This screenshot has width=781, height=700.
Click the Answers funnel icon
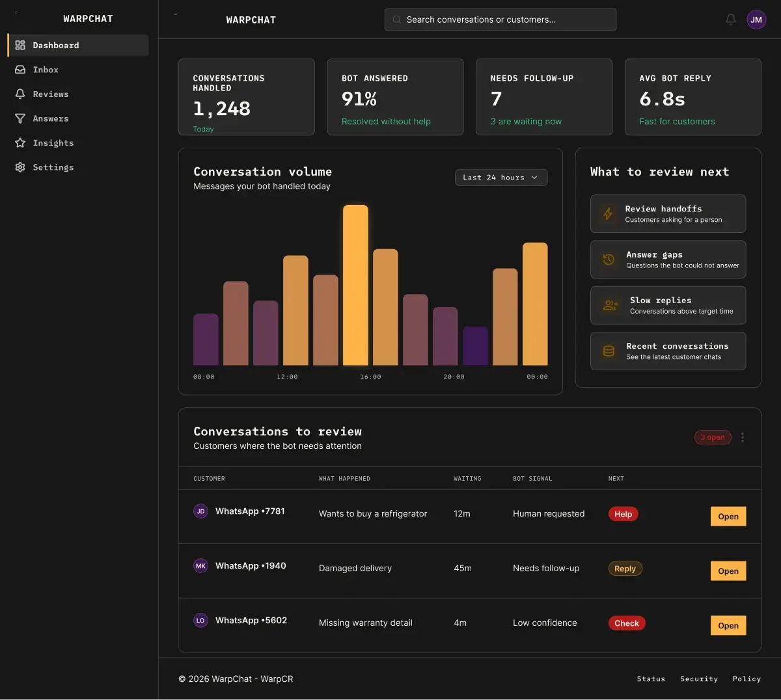(20, 118)
